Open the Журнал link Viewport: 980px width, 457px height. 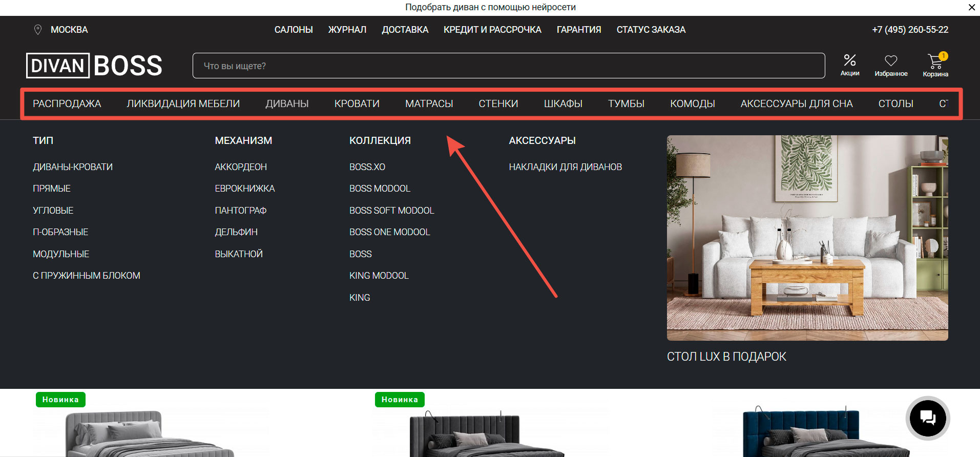tap(347, 30)
